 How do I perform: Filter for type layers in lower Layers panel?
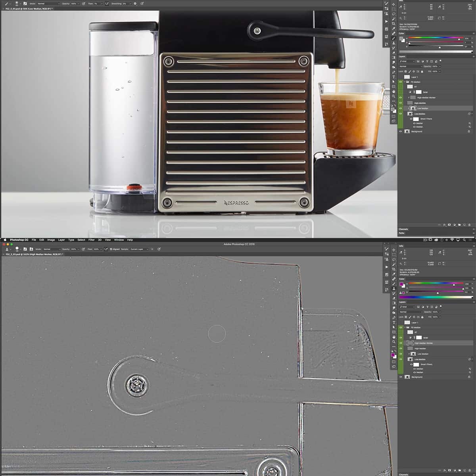pos(428,307)
